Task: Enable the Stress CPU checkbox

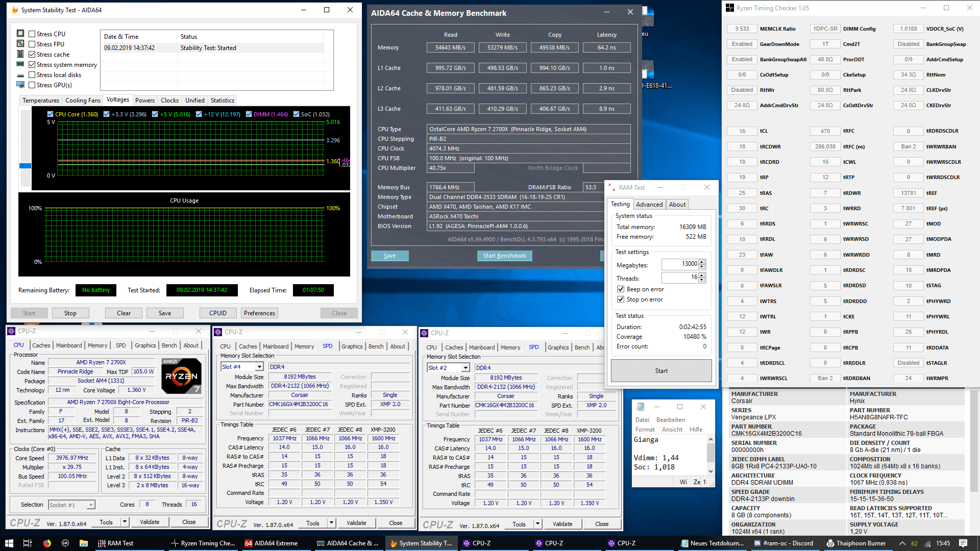Action: coord(32,34)
